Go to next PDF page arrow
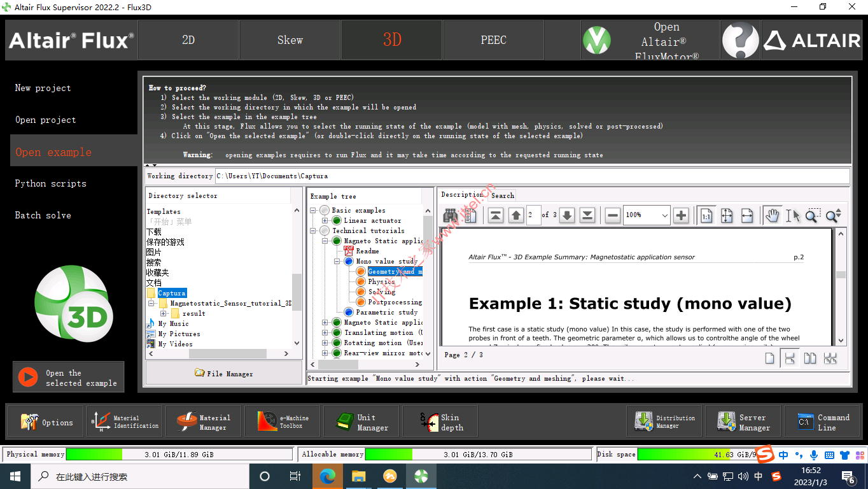868x489 pixels. click(567, 215)
